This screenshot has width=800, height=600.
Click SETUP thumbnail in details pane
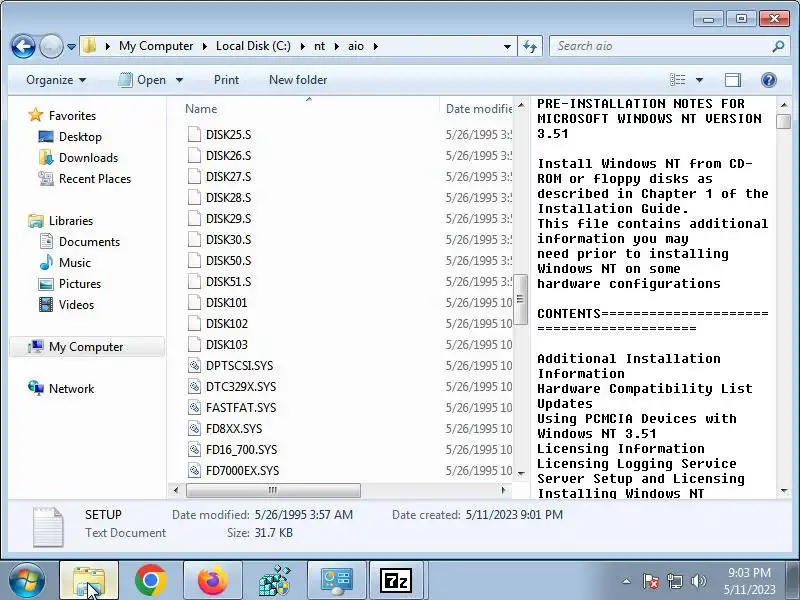pos(48,527)
